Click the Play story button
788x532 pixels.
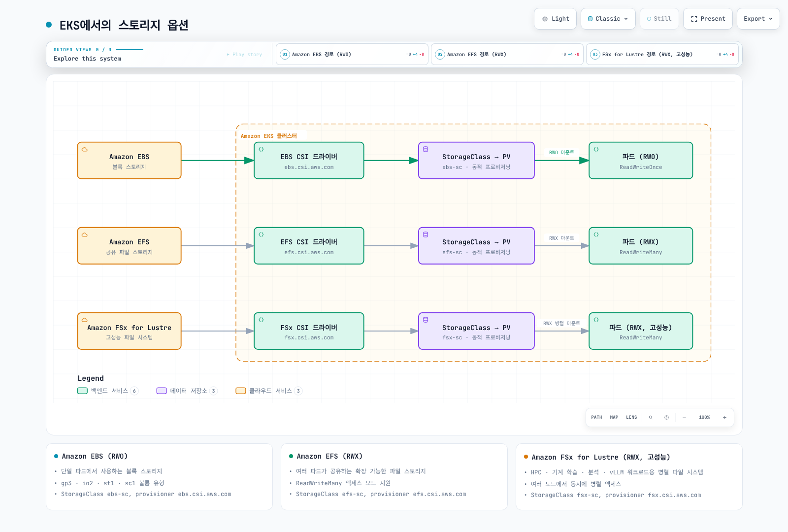point(244,54)
